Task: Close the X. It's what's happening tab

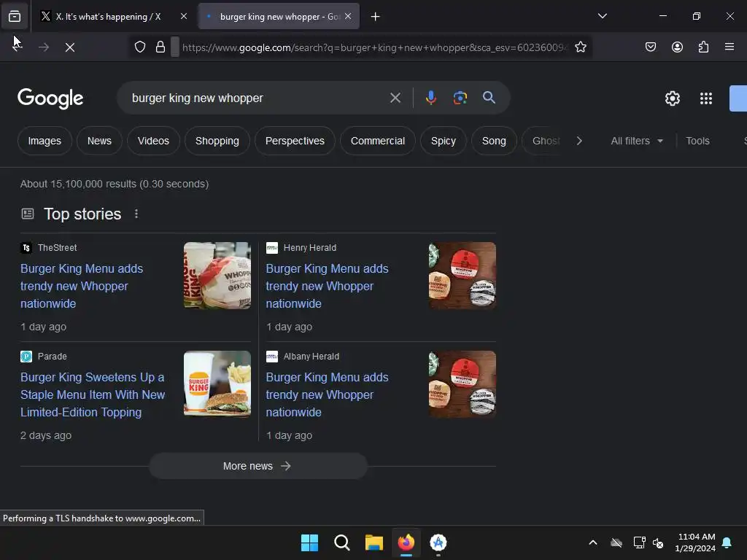Action: pyautogui.click(x=184, y=16)
